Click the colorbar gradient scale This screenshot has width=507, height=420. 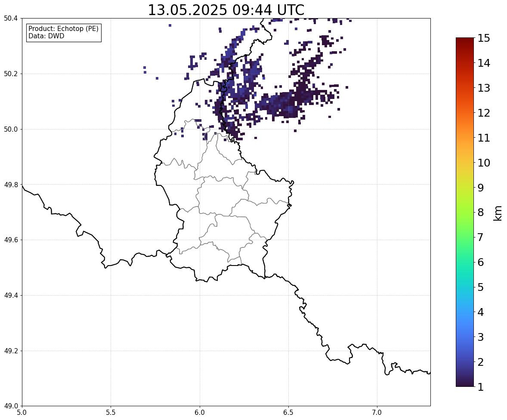[465, 212]
